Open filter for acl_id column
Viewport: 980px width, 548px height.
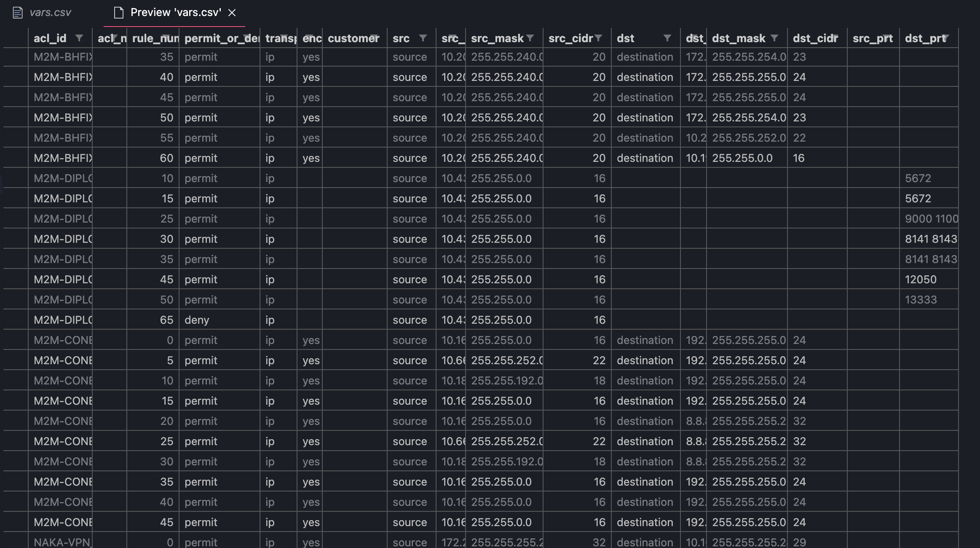(x=79, y=38)
